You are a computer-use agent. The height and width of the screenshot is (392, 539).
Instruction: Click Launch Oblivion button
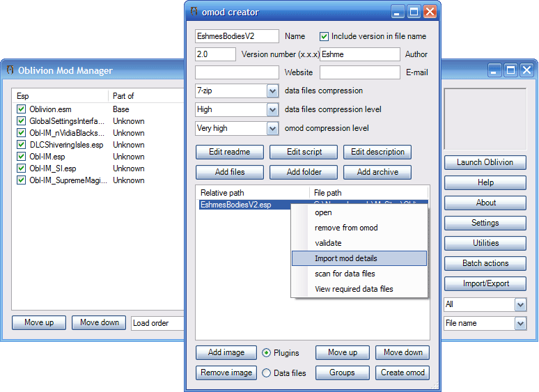pyautogui.click(x=485, y=162)
